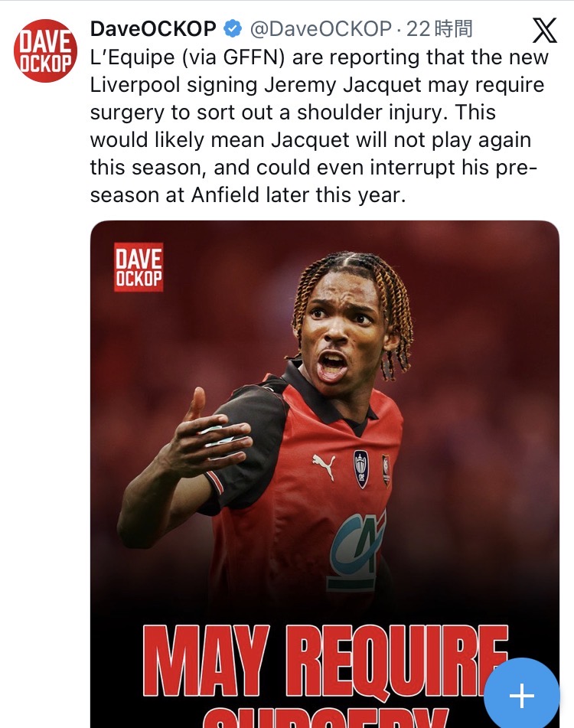Viewport: 574px width, 728px height.
Task: Click the @DaveOCKOP handle
Action: click(x=321, y=29)
